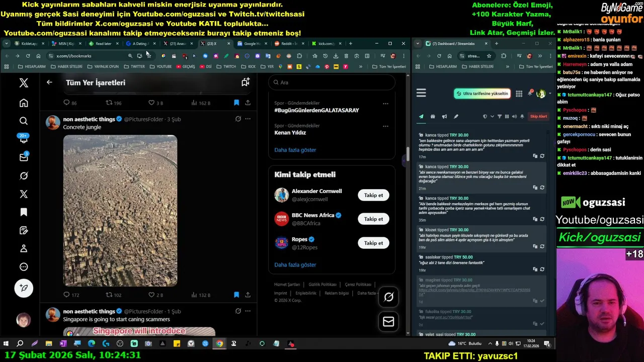
Task: Reply to the Concrete jungle post
Action: pyautogui.click(x=66, y=295)
